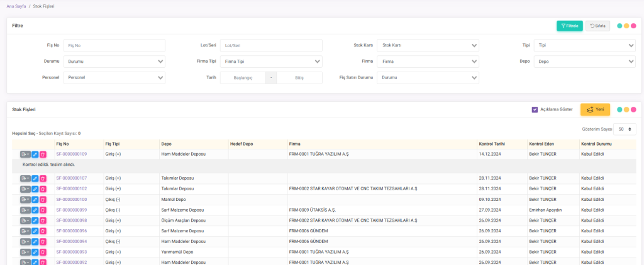Expand the Stok Kartı dropdown
The image size is (644, 265).
click(x=428, y=45)
